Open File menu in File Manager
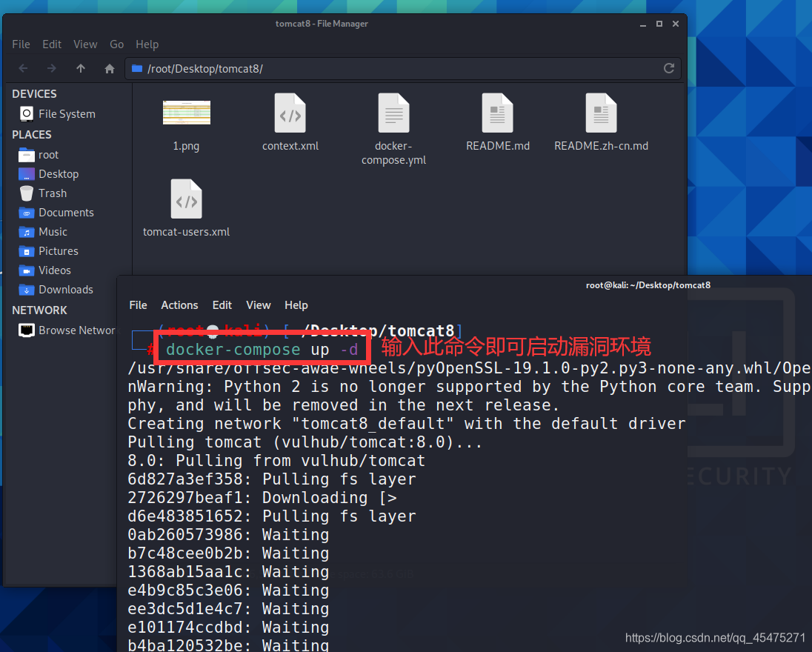The image size is (812, 652). pos(21,44)
